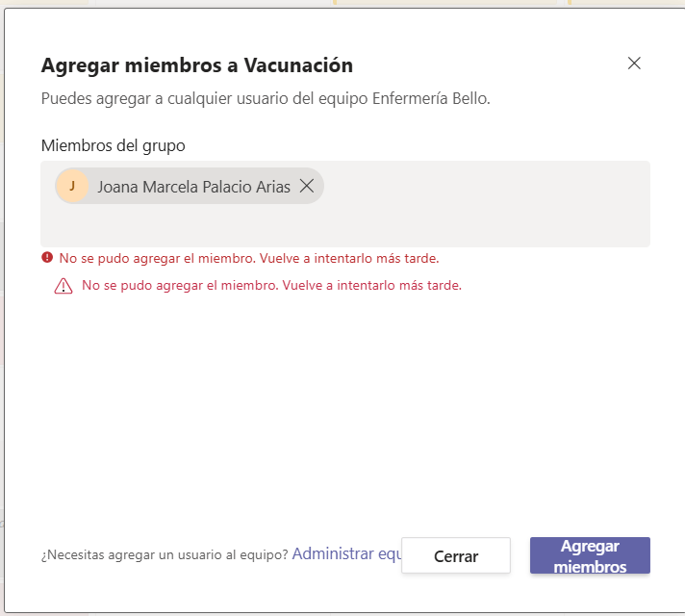
Task: Remove Joana Marcela Palacio Arias chip
Action: [307, 186]
